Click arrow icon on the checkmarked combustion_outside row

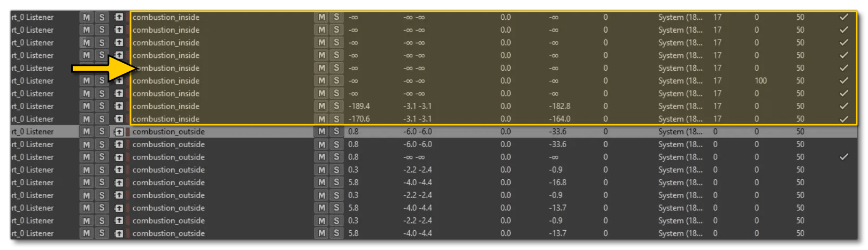(x=119, y=157)
